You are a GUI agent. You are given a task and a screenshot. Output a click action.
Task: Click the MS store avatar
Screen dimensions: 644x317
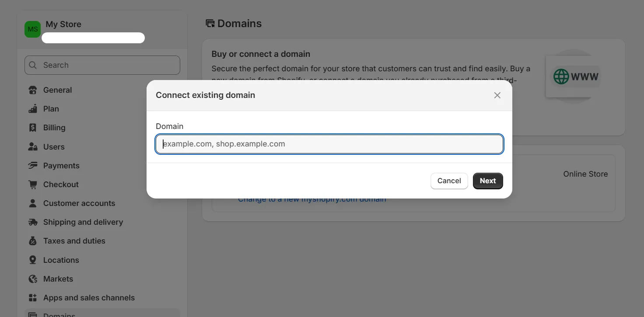click(33, 29)
